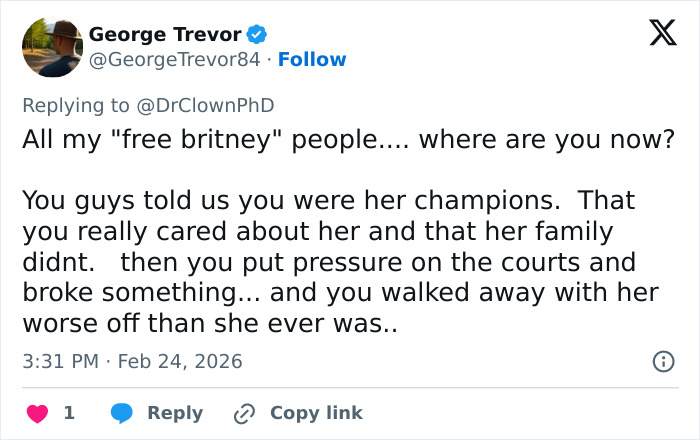Follow George Trevor
The image size is (700, 440).
[312, 60]
